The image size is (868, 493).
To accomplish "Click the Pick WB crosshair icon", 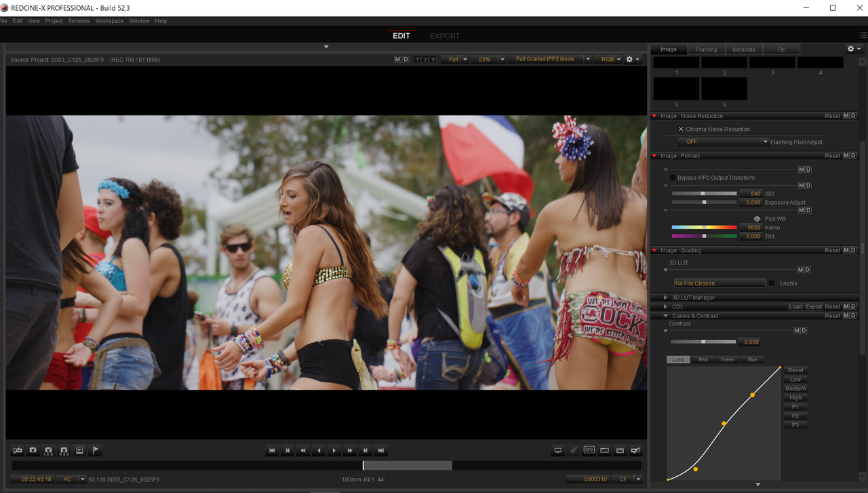I will pyautogui.click(x=757, y=219).
